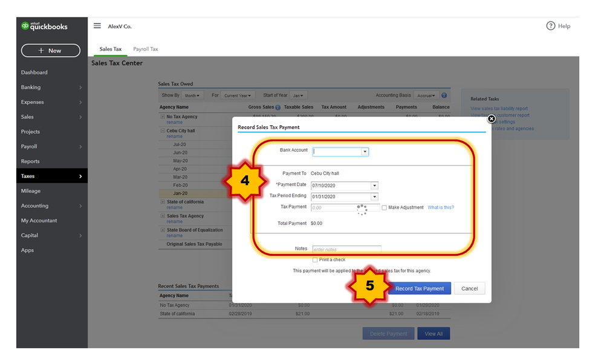
Task: Select the No Tax Agency recent payment row
Action: pos(304,305)
